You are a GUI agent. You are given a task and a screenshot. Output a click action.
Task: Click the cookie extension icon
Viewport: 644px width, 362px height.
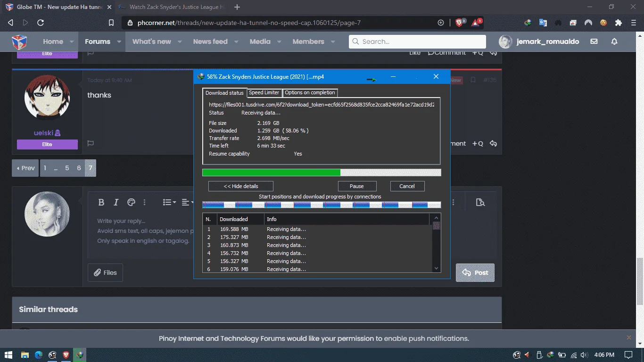click(603, 23)
